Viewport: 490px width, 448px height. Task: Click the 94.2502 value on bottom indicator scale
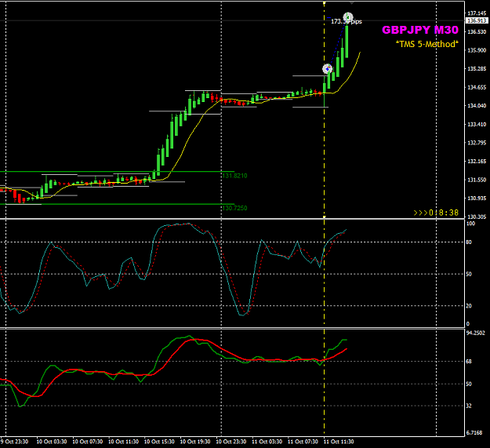(x=476, y=333)
